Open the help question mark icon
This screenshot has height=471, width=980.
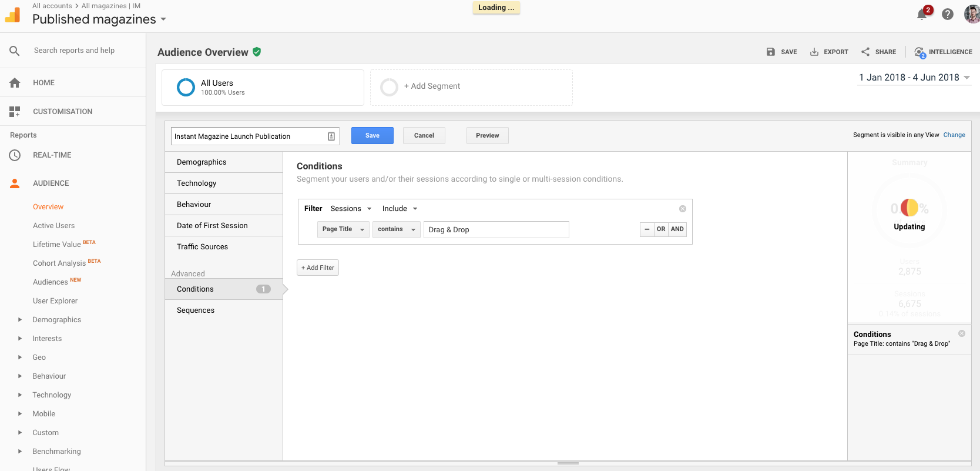948,14
